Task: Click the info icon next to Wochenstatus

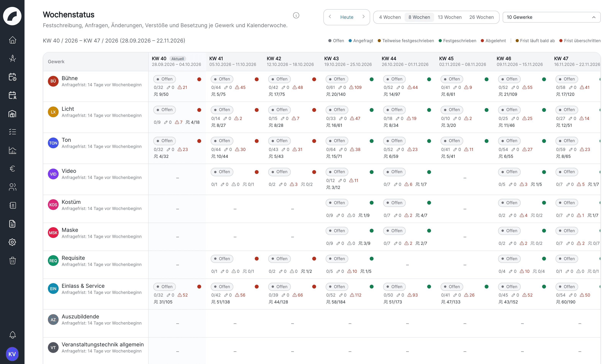Action: pos(296,16)
